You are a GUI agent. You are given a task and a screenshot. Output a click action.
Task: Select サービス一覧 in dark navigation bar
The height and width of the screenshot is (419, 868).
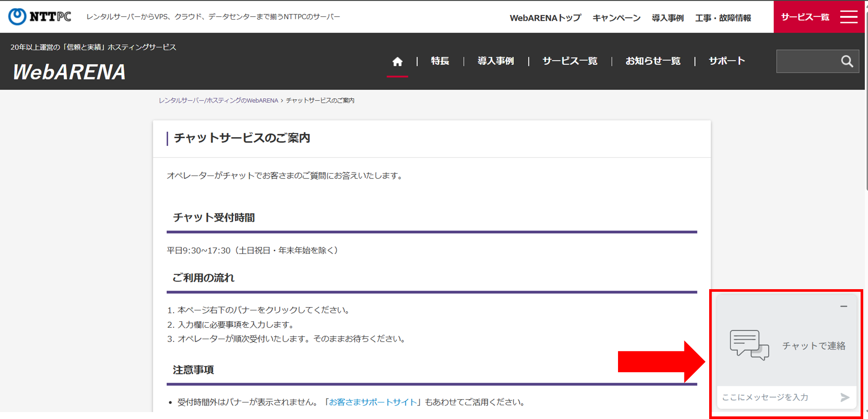tap(569, 61)
